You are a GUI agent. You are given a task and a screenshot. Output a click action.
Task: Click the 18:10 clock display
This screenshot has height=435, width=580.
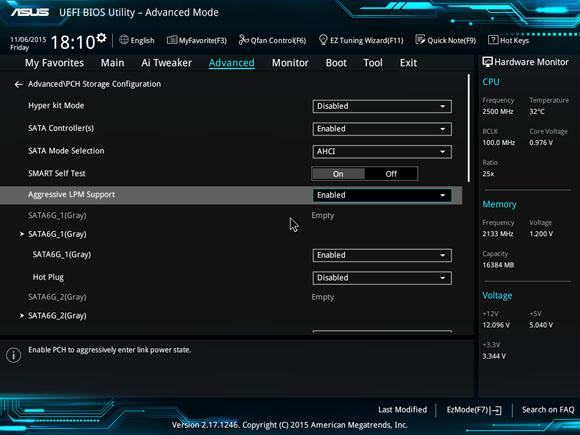click(x=72, y=42)
